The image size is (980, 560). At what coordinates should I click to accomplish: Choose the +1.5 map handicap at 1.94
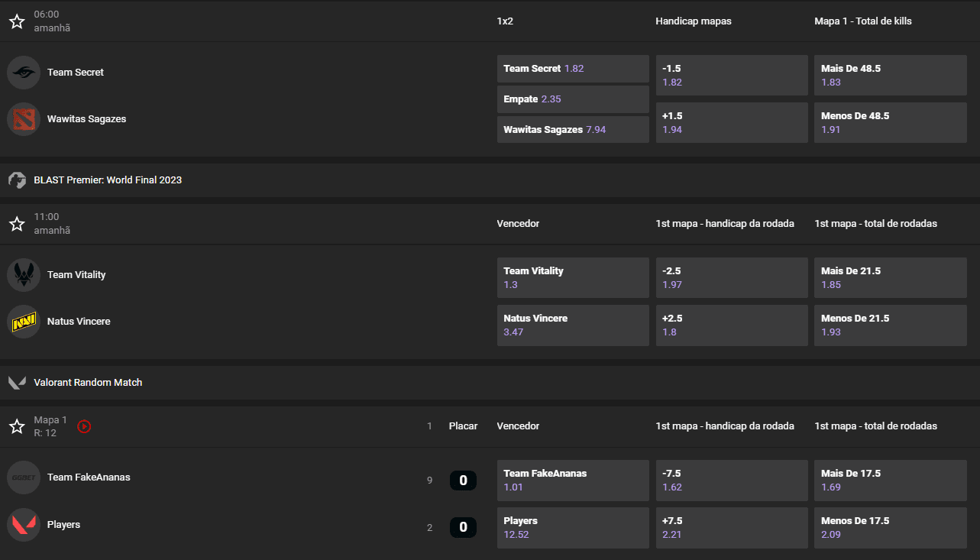732,122
